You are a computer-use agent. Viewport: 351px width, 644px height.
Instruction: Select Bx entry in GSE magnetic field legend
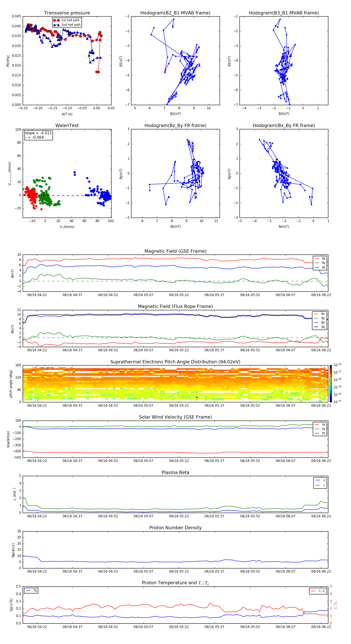[x=320, y=259]
